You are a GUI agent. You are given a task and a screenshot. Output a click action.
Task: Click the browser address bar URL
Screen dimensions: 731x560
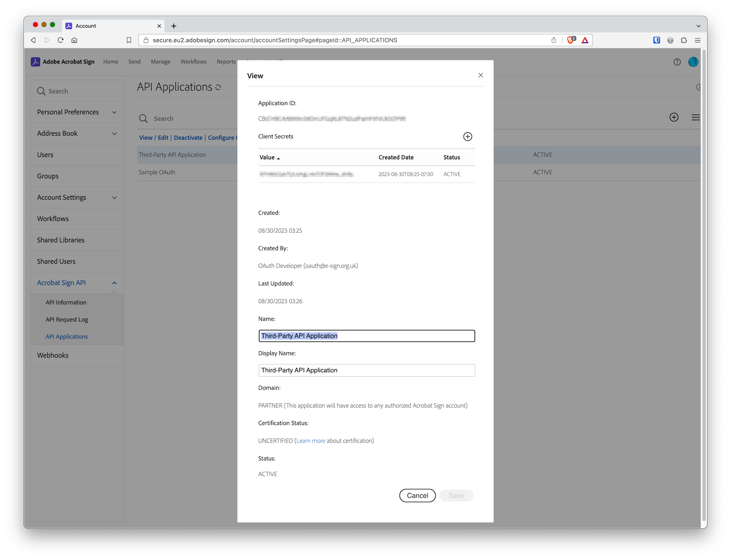click(275, 40)
